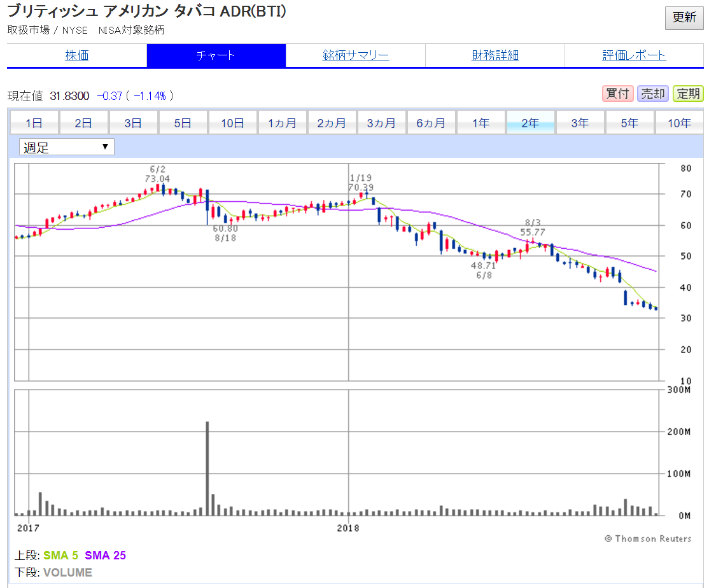This screenshot has height=588, width=709.
Task: Select the 2日 chart period
Action: pyautogui.click(x=83, y=123)
